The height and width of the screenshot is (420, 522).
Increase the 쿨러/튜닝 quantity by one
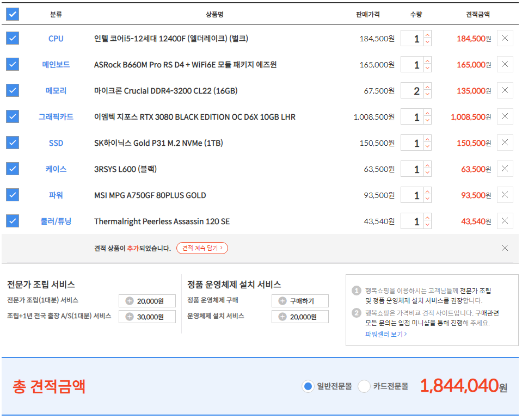(x=427, y=218)
